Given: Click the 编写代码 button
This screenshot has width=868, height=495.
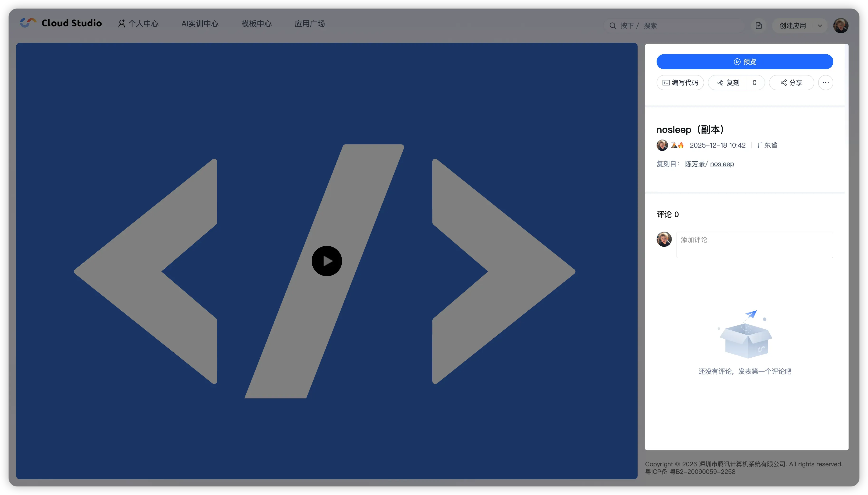Looking at the screenshot, I should pyautogui.click(x=680, y=83).
